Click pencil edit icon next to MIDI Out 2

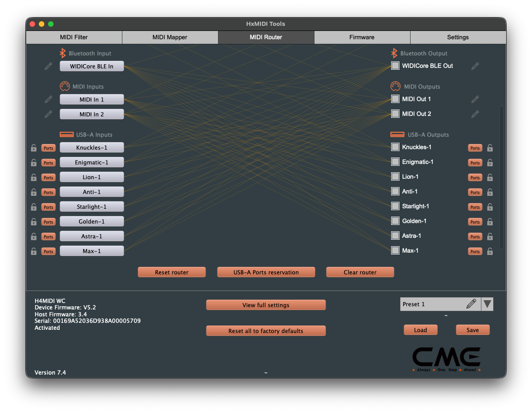point(475,114)
